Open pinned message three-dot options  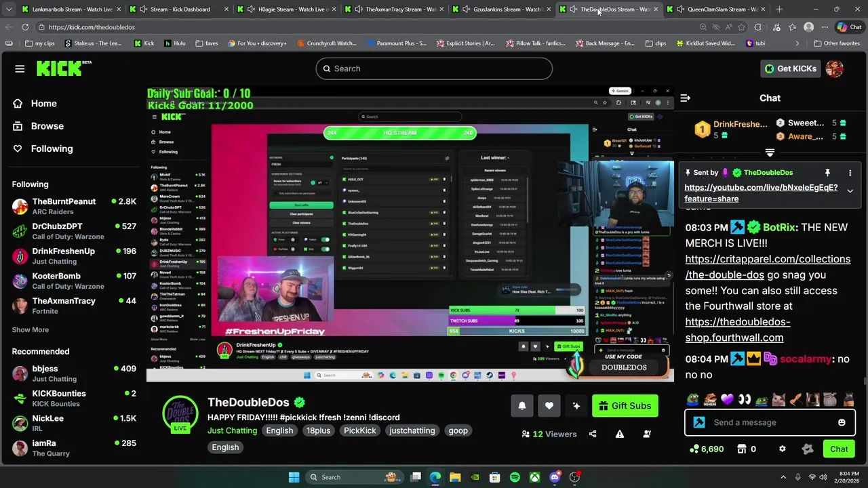tap(850, 173)
